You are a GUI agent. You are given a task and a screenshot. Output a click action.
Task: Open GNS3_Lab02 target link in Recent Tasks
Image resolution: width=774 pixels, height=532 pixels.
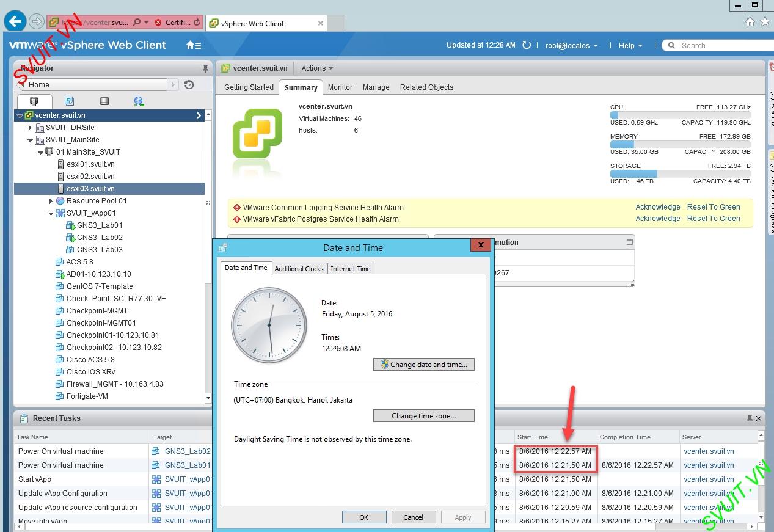(x=188, y=451)
